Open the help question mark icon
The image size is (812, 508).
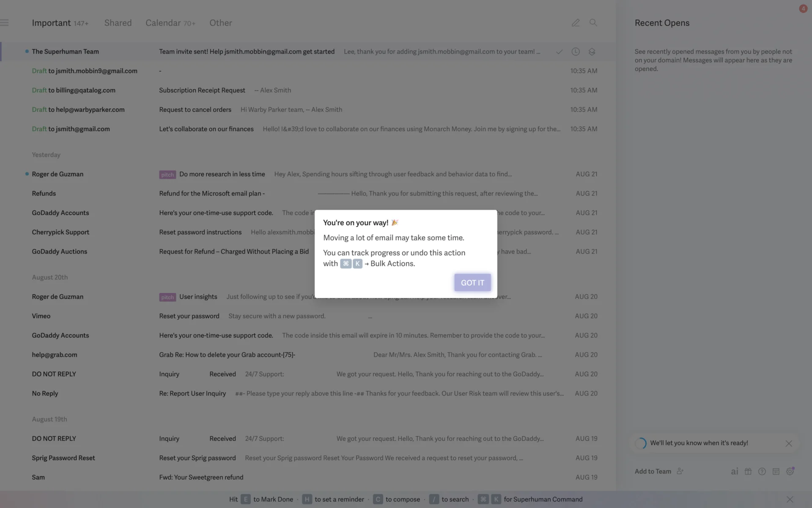point(762,471)
